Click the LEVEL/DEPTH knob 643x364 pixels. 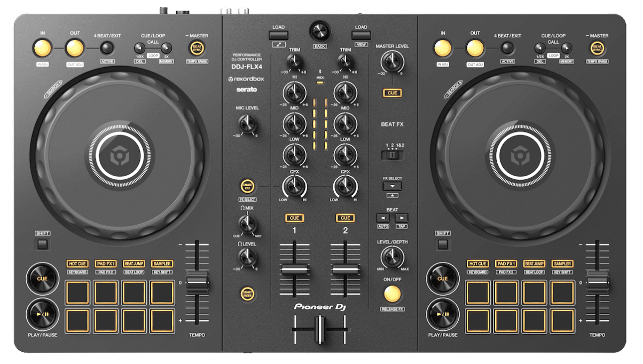coord(393,258)
